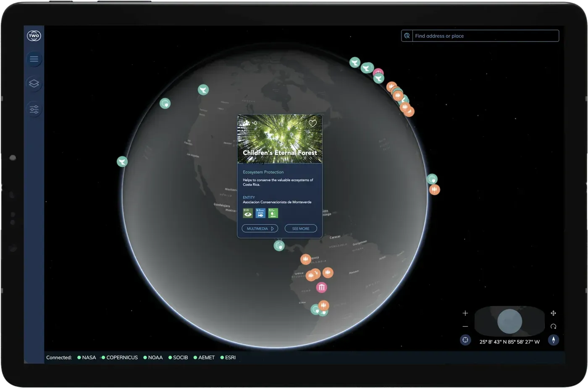Click the SEE MORE button
This screenshot has height=388, width=588.
(301, 229)
